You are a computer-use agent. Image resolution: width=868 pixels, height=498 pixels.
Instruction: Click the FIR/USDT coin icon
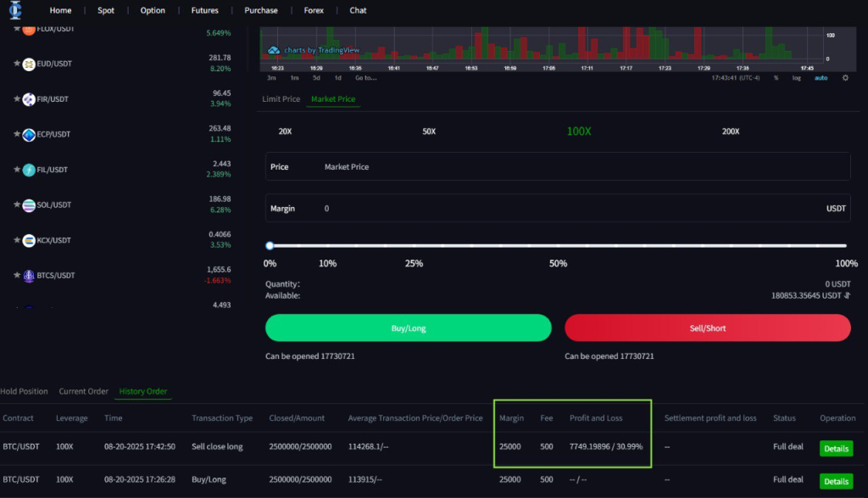click(29, 99)
